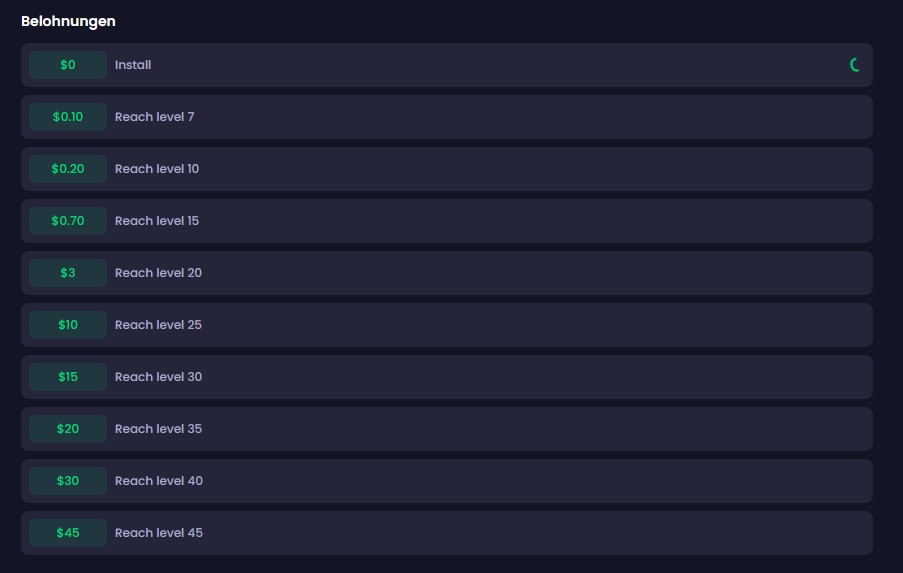Screen dimensions: 903x573
Task: Select the Reach level 15 row
Action: click(447, 221)
